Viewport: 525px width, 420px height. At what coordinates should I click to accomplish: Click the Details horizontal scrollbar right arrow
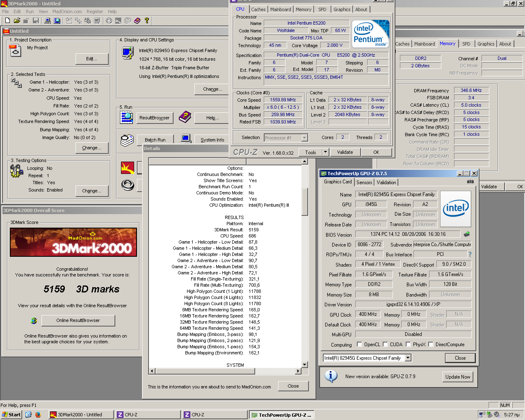[x=298, y=371]
